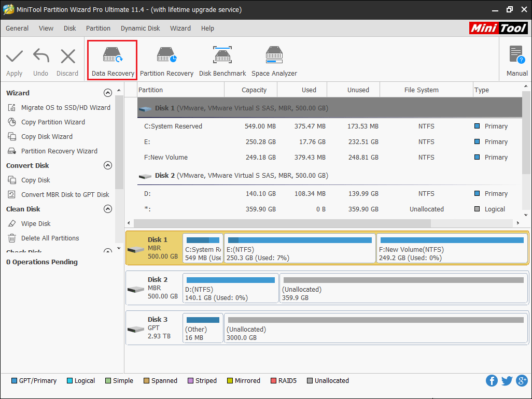Collapse the Clean Disk section
Viewport: 532px width, 399px height.
point(108,209)
